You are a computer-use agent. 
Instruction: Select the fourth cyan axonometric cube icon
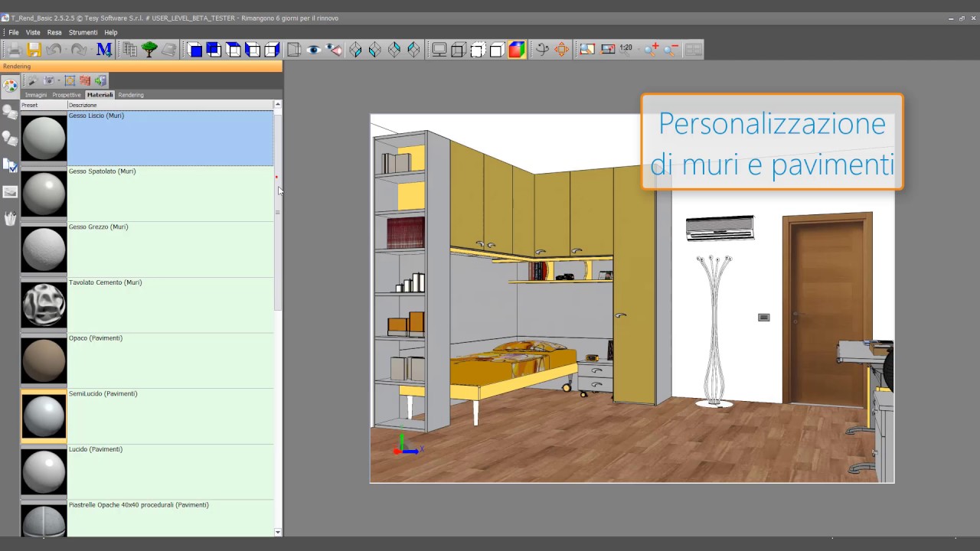[x=413, y=50]
